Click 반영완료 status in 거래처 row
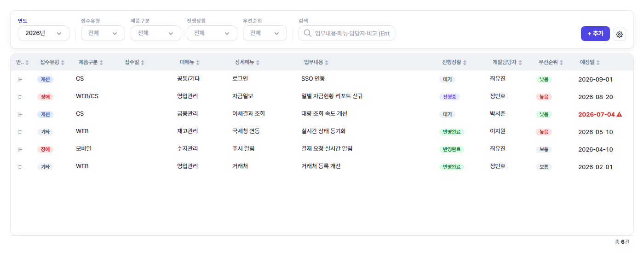 tap(452, 167)
